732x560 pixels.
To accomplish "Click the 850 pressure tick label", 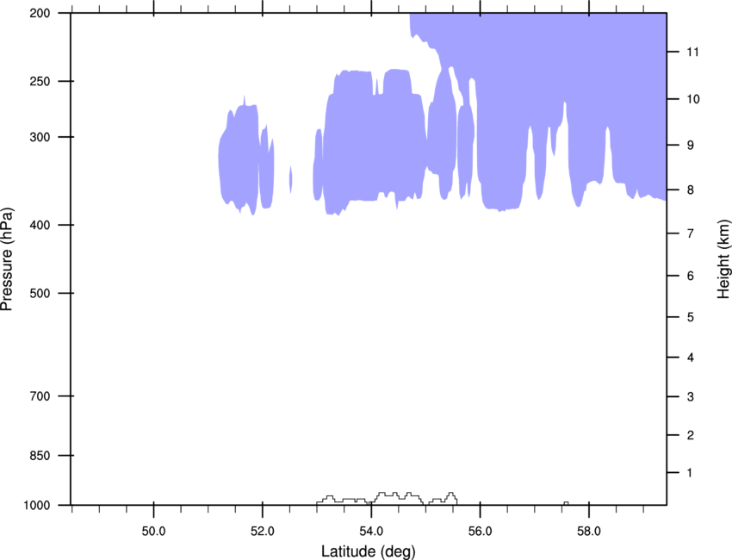I will click(40, 456).
